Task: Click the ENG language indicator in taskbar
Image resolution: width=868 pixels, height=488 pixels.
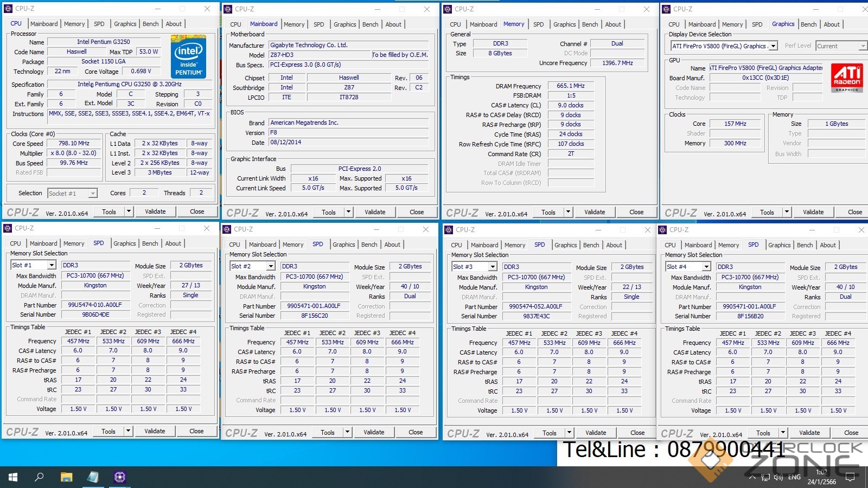Action: click(x=794, y=477)
